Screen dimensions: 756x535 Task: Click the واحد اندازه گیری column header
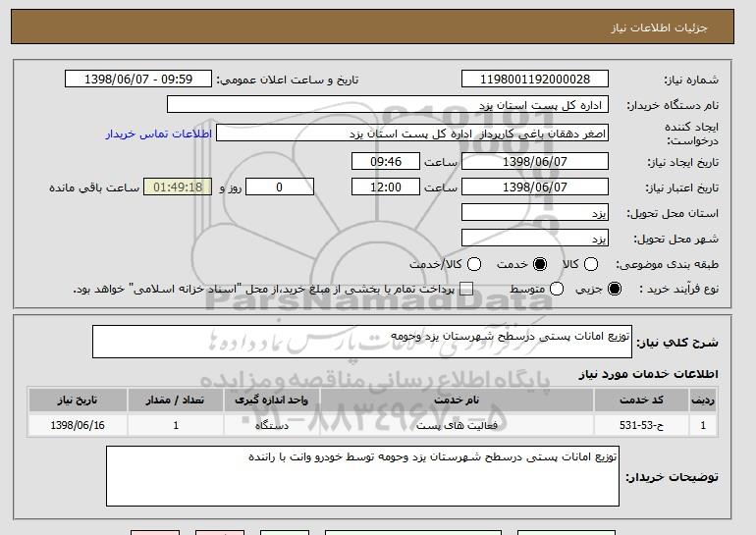pyautogui.click(x=271, y=401)
